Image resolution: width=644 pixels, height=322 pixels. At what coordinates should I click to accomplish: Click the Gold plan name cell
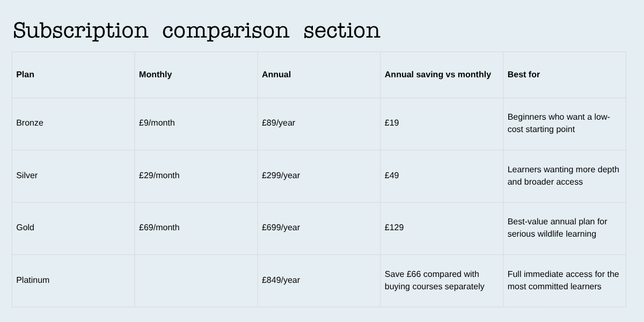pyautogui.click(x=25, y=228)
